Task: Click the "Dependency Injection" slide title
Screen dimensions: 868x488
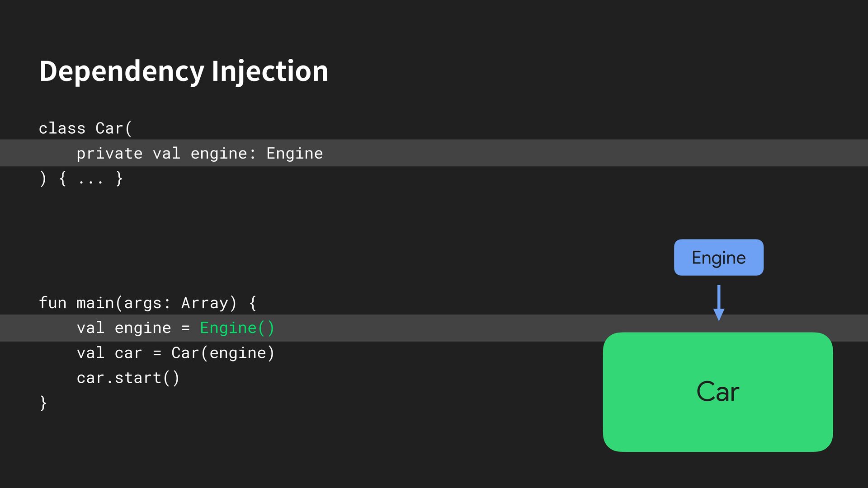Action: pyautogui.click(x=184, y=71)
